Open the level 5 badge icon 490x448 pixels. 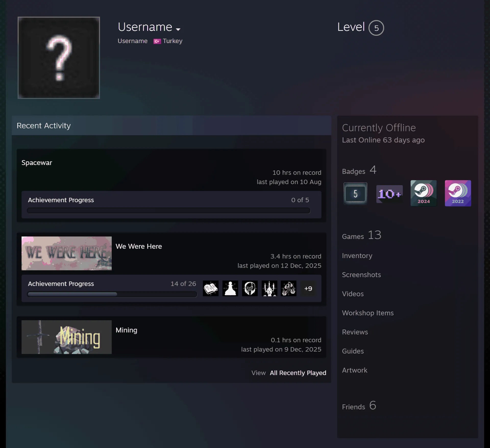(355, 194)
